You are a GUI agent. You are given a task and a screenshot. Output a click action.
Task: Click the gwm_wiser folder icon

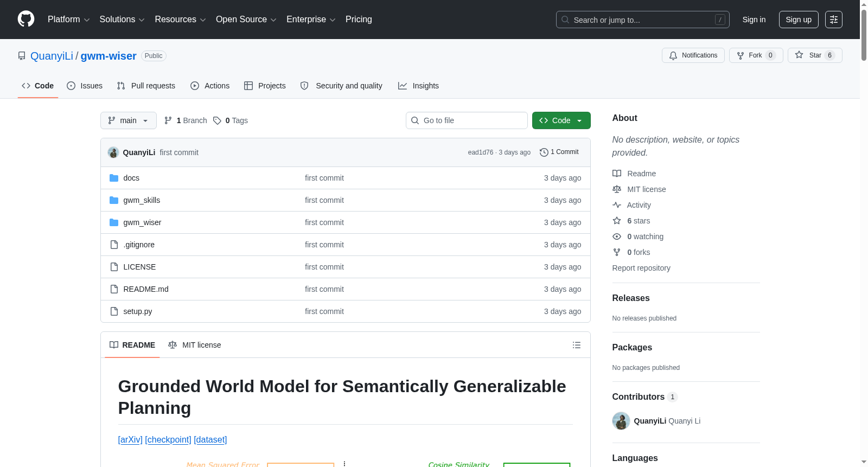pyautogui.click(x=114, y=222)
